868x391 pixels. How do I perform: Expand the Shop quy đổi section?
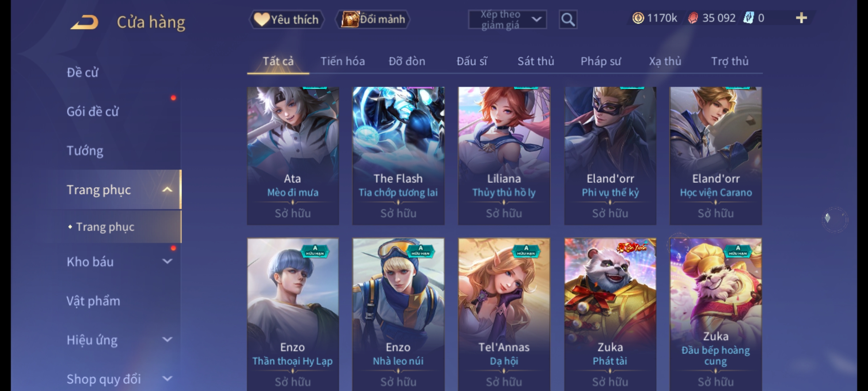click(167, 379)
